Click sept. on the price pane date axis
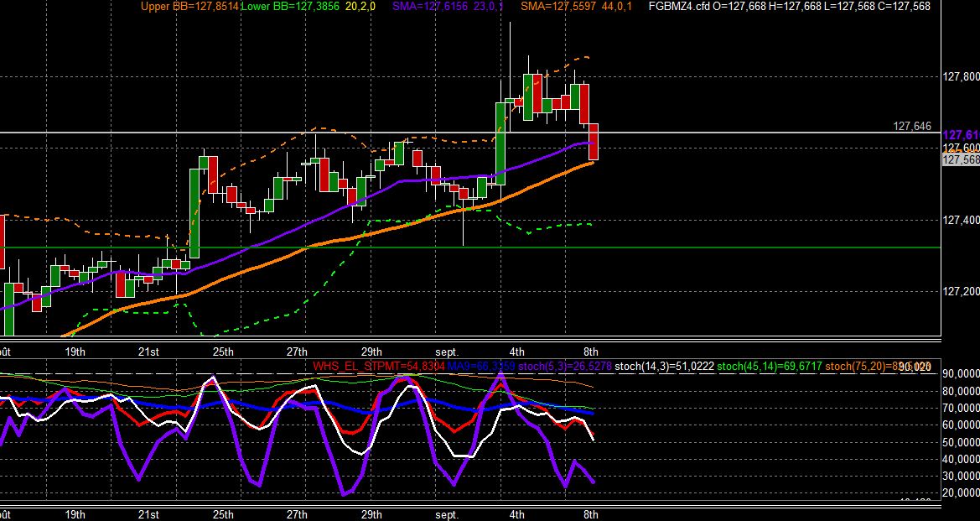The image size is (980, 521). pyautogui.click(x=447, y=352)
